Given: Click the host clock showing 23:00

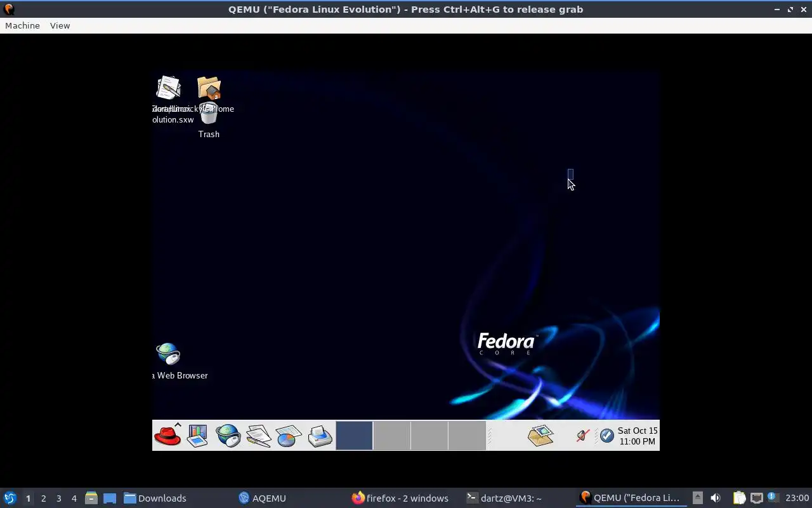Looking at the screenshot, I should click(797, 498).
